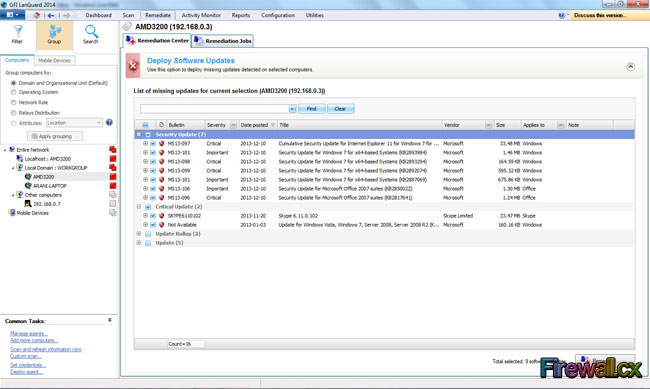The width and height of the screenshot is (650, 389).
Task: Select Network Role grouping option
Action: (14, 102)
